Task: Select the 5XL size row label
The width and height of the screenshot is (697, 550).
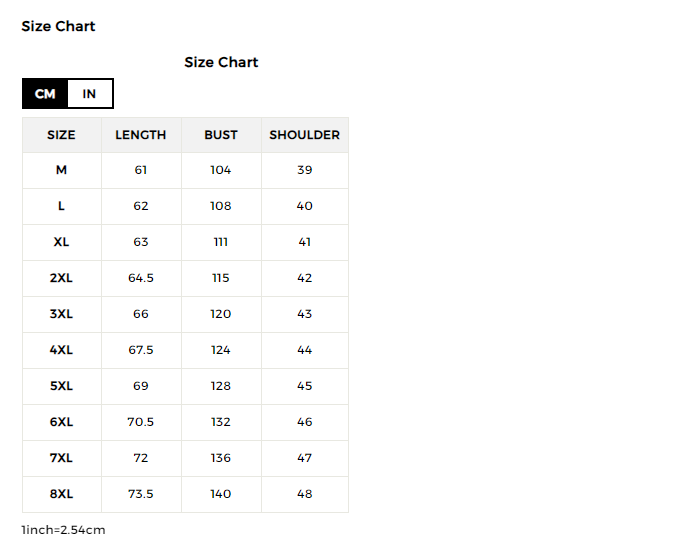Action: (61, 386)
